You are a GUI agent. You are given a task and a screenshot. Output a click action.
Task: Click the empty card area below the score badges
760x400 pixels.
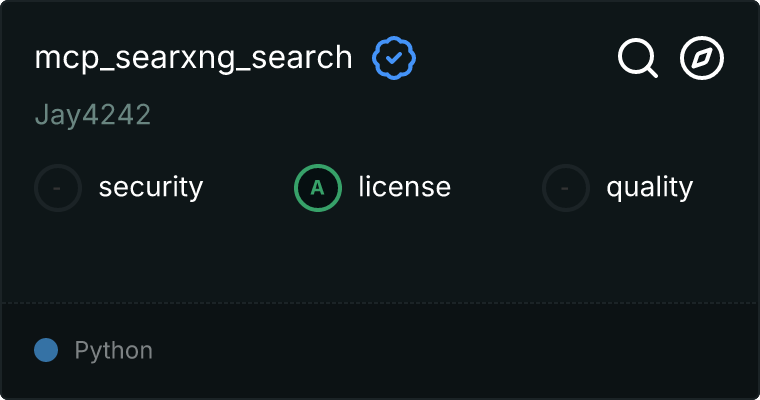tap(380, 255)
